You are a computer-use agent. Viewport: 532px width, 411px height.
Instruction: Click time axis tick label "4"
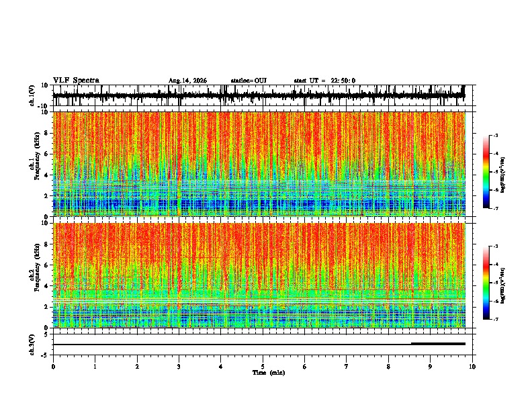pyautogui.click(x=220, y=367)
